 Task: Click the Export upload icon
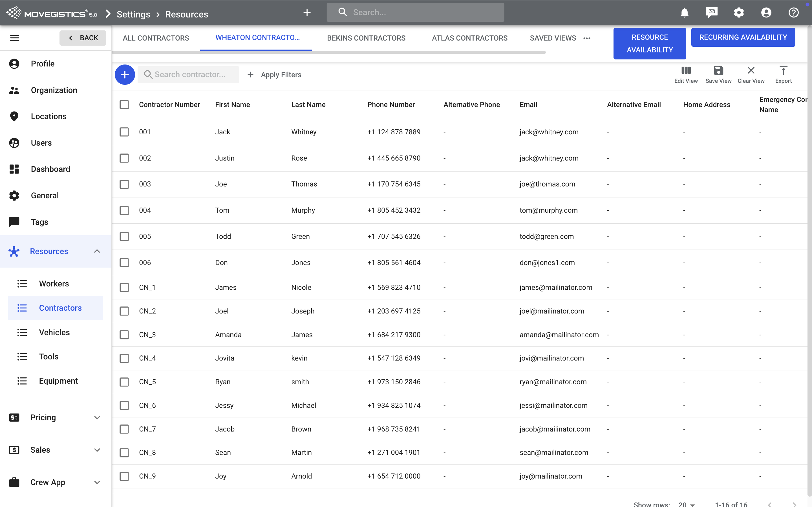pyautogui.click(x=783, y=70)
